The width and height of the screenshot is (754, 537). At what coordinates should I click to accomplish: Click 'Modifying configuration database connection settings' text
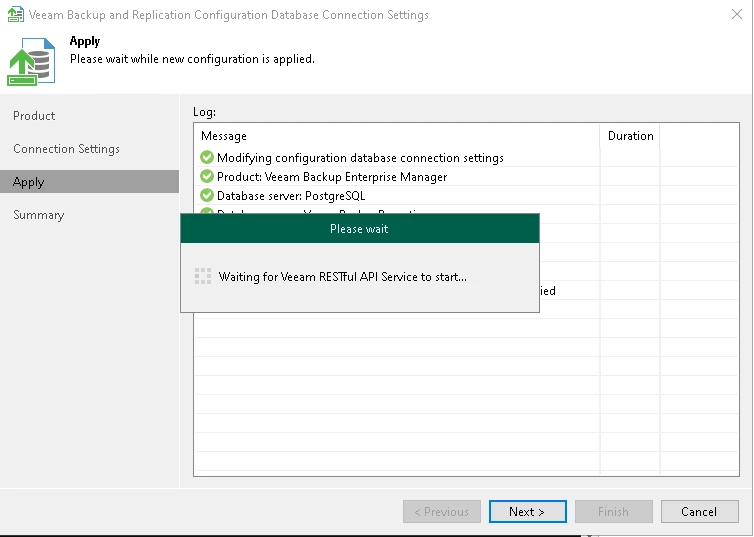coord(360,158)
